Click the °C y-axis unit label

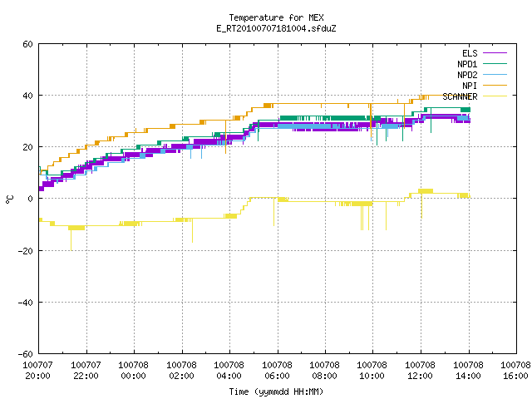point(9,199)
